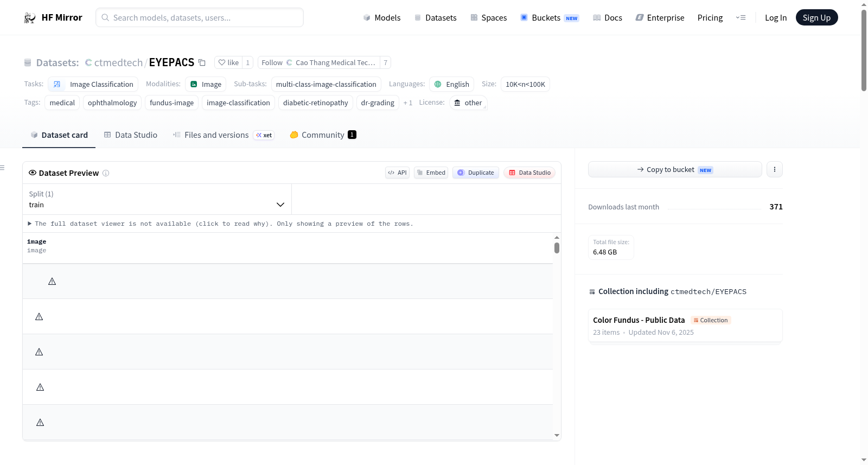Click the page vertical scrollbar thumb
Viewport: 868px width, 465px height.
pos(864,50)
